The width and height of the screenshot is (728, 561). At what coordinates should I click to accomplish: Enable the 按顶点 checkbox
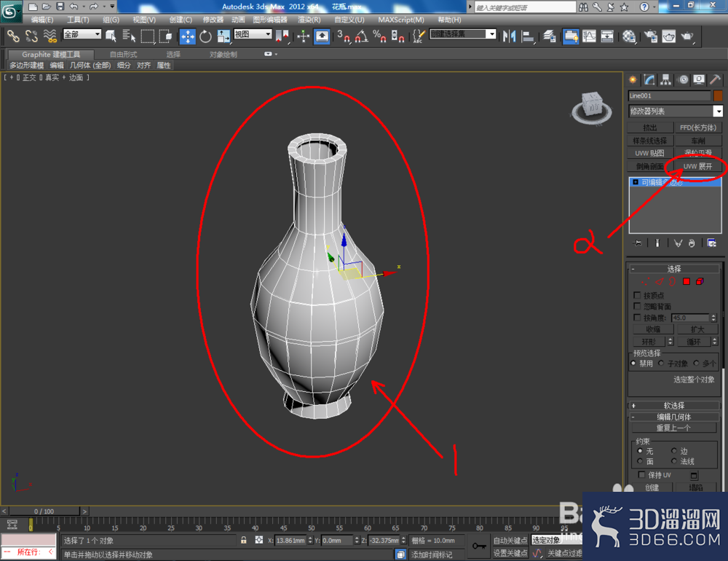point(637,295)
